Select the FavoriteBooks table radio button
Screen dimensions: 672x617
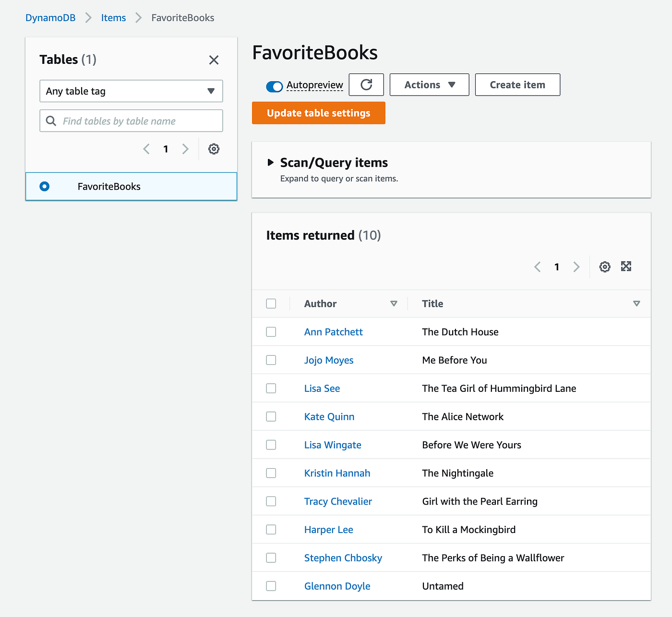click(x=45, y=186)
